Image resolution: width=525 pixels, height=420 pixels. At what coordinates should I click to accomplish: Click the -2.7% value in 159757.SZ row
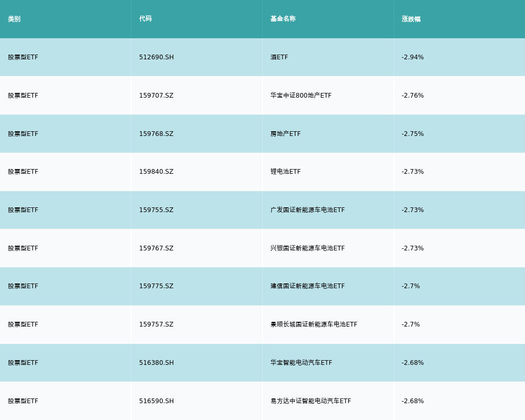(x=411, y=324)
